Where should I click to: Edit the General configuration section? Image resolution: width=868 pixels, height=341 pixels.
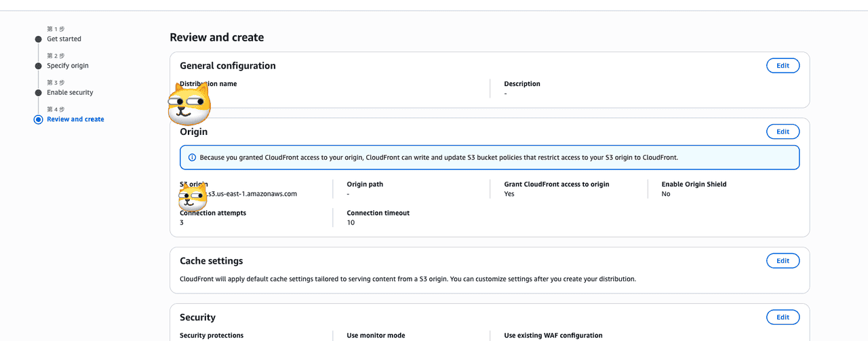(783, 66)
